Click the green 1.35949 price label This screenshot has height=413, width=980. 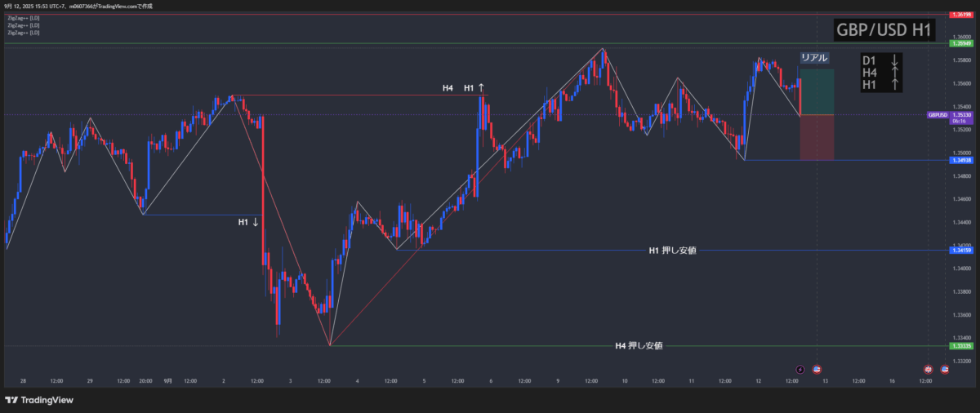point(960,43)
